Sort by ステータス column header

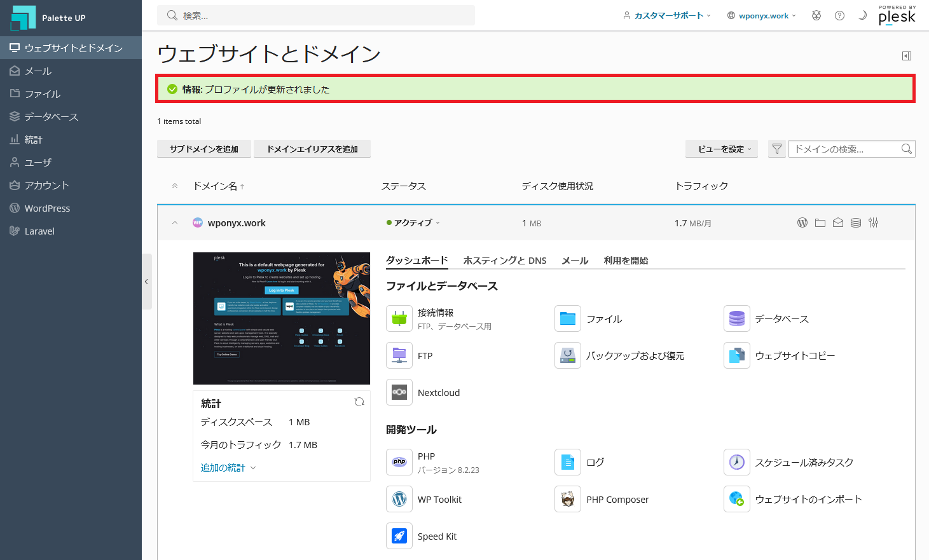click(404, 186)
